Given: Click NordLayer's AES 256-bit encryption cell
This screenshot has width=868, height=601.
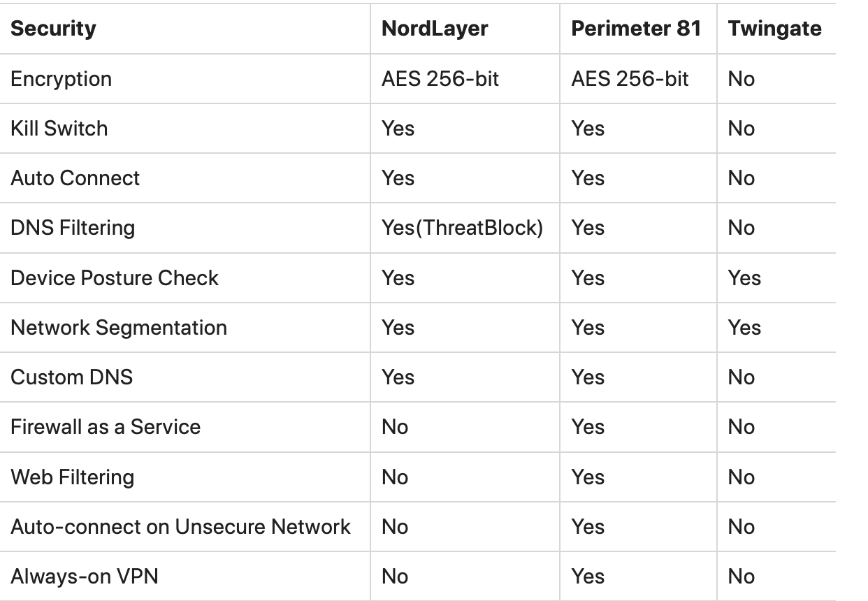Looking at the screenshot, I should click(x=440, y=79).
